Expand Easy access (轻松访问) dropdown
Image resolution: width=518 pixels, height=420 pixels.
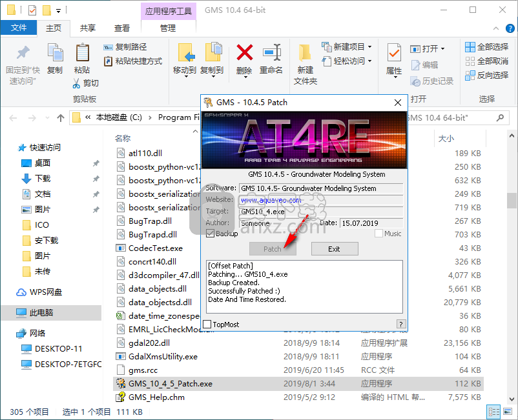[x=370, y=61]
